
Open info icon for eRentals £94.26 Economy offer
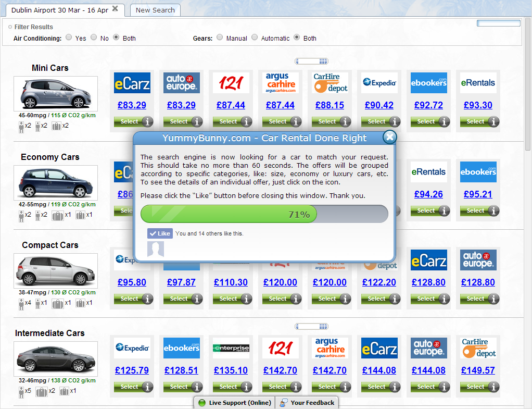[444, 210]
